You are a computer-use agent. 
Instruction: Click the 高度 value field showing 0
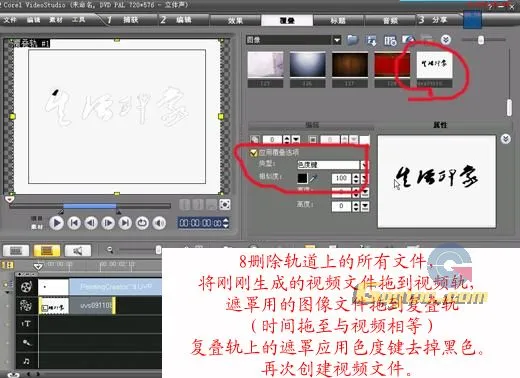pos(341,206)
